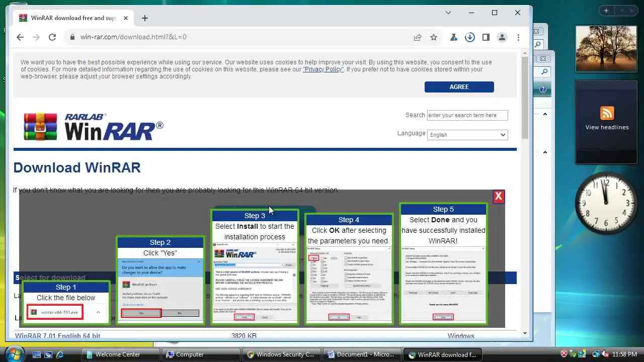The image size is (644, 362).
Task: Click the red security alert tray icon
Action: pyautogui.click(x=564, y=354)
